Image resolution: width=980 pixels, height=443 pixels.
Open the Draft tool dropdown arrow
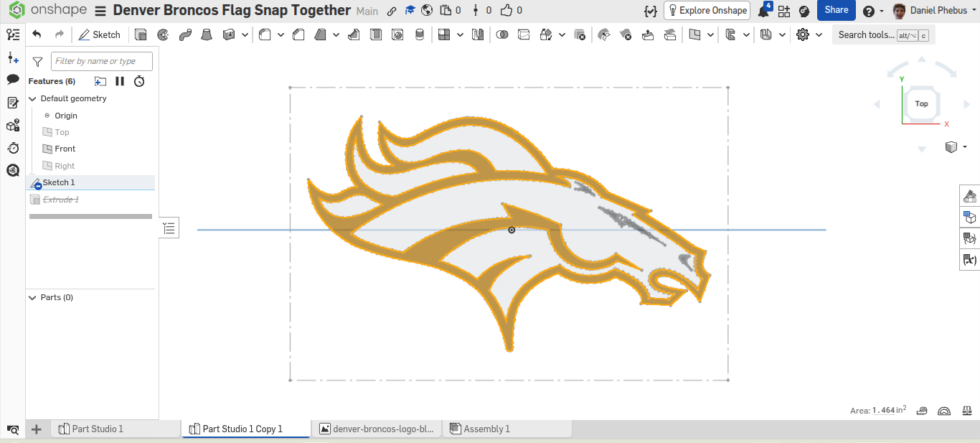(336, 34)
